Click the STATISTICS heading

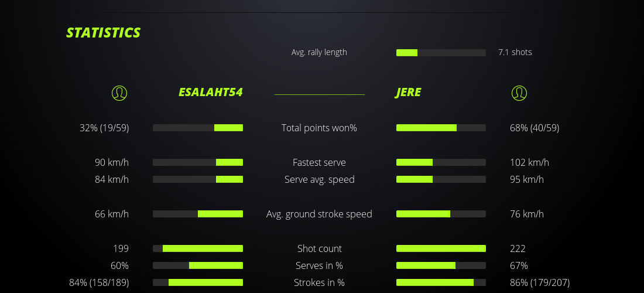pos(104,33)
